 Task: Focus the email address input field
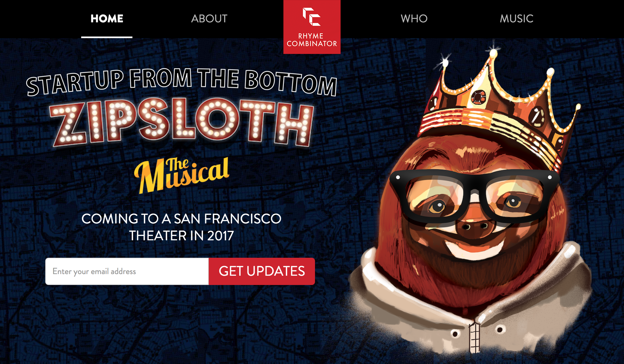click(127, 271)
